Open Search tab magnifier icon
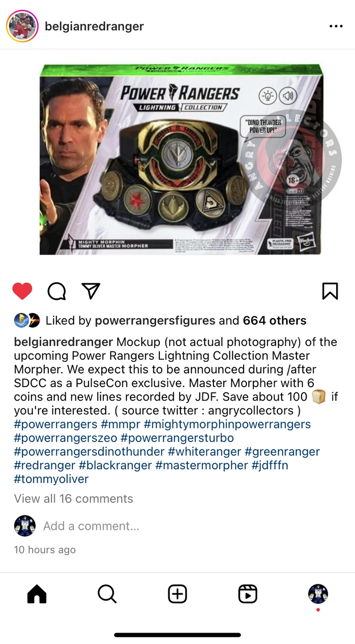This screenshot has width=355, height=644. pyautogui.click(x=107, y=594)
